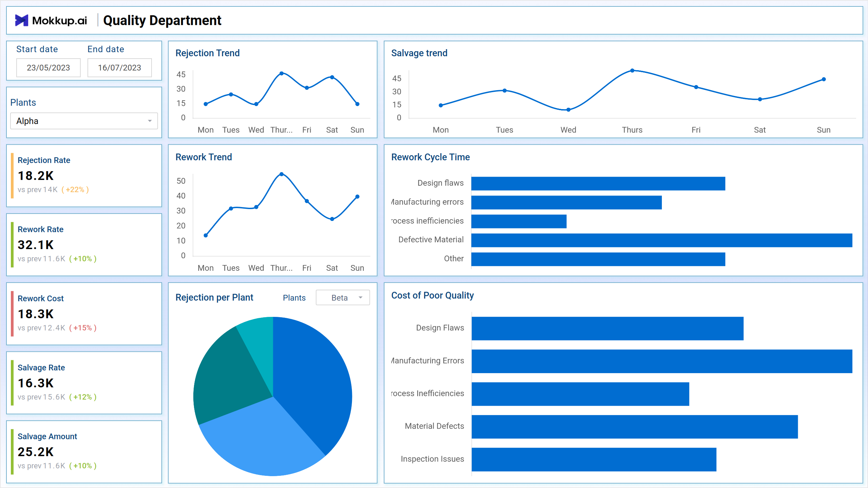Click the Saturday point in Rejection Trend
868x488 pixels.
click(x=332, y=77)
